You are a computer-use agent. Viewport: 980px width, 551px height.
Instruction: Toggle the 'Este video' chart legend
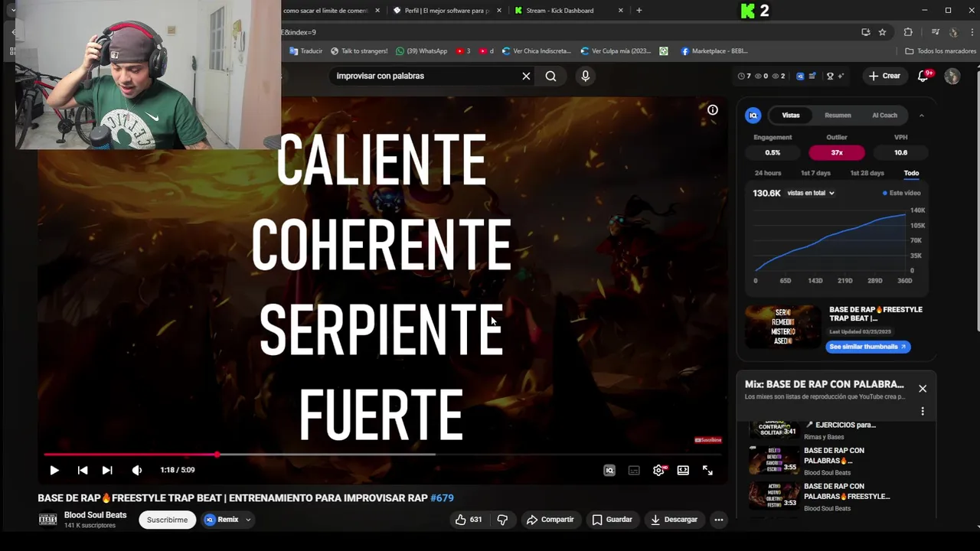pos(902,194)
